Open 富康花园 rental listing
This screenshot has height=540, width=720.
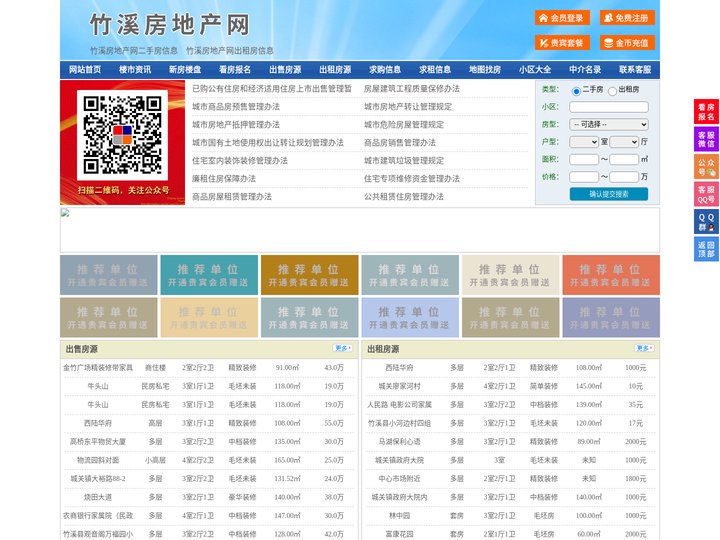coord(399,534)
